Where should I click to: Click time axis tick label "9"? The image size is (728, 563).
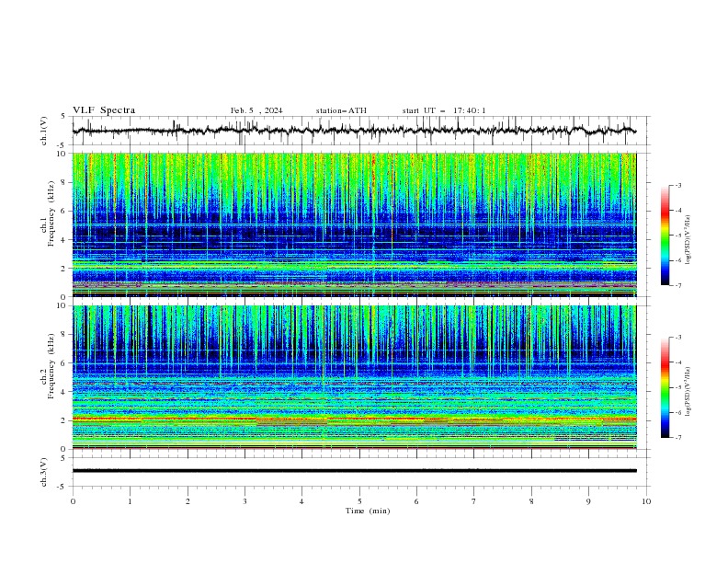point(588,501)
